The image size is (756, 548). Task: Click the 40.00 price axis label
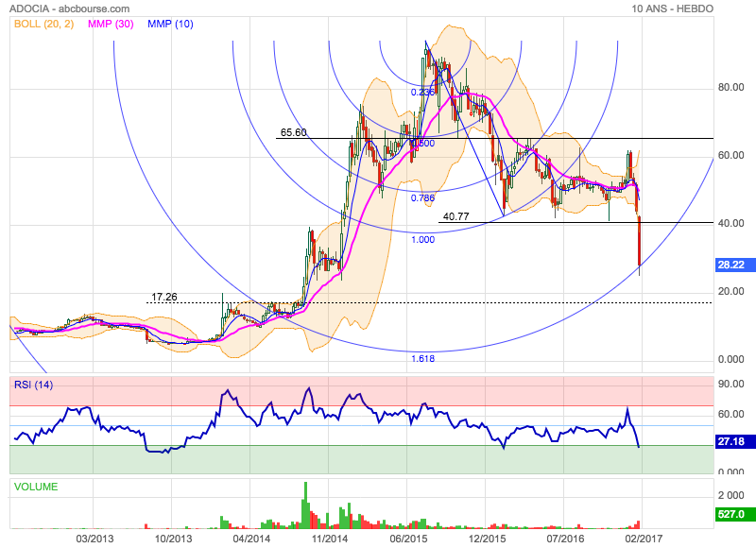coord(730,223)
